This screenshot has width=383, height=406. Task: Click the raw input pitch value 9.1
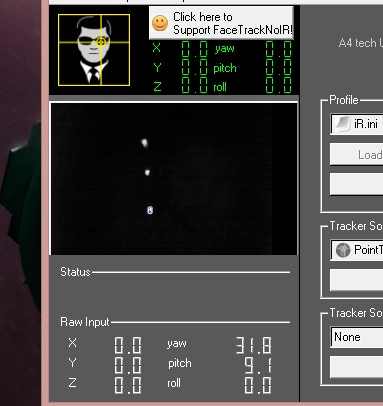click(258, 365)
